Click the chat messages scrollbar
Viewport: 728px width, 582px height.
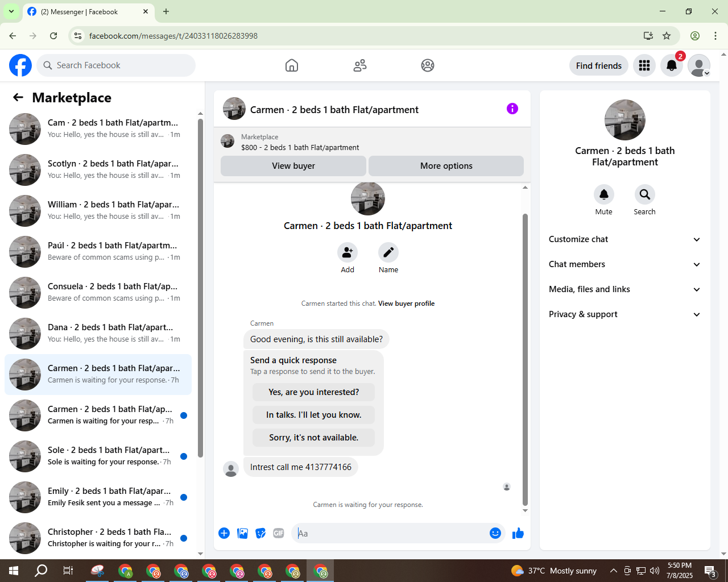coord(525,359)
